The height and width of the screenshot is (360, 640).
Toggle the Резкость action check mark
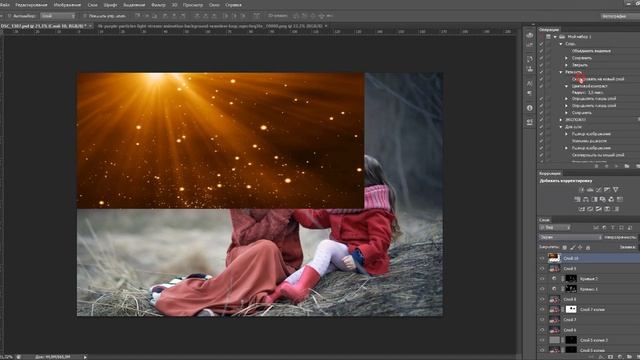tap(541, 72)
